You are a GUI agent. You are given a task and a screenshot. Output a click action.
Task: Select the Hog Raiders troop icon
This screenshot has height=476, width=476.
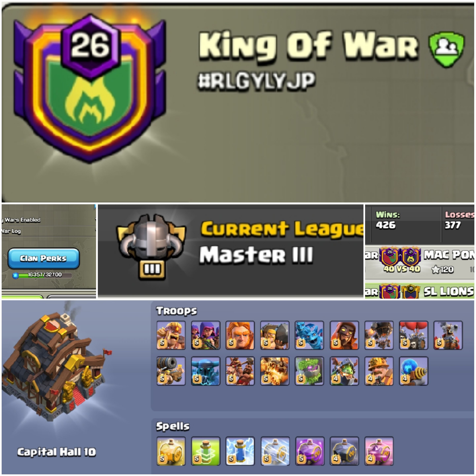pos(240,371)
